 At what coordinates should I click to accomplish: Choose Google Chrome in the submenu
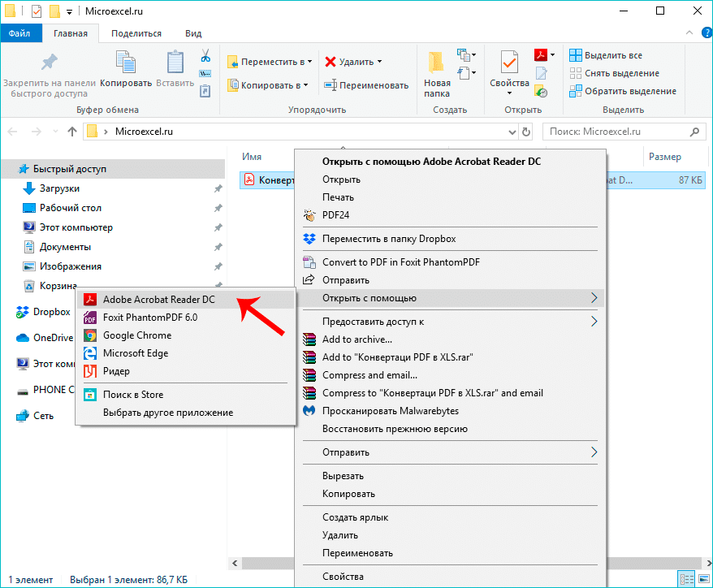click(136, 335)
